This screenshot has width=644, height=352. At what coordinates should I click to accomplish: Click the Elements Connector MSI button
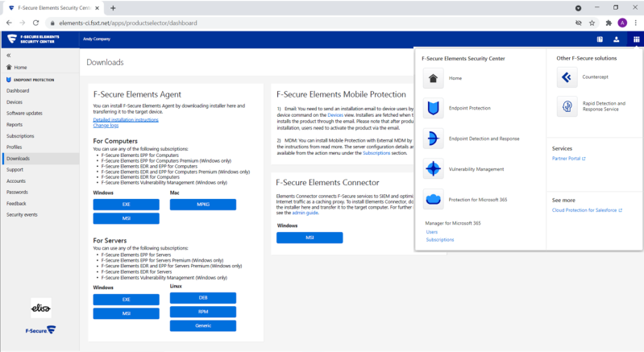point(310,238)
